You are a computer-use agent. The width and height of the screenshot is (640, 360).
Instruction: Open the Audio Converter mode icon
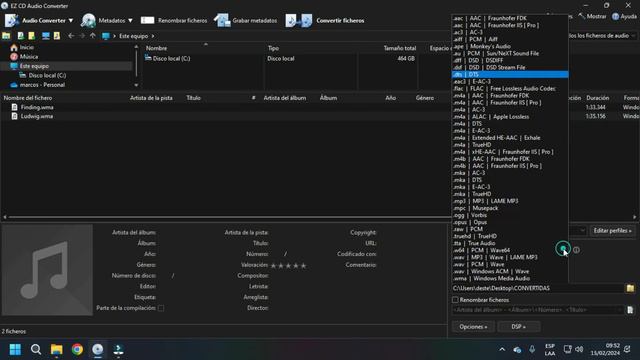pyautogui.click(x=11, y=20)
